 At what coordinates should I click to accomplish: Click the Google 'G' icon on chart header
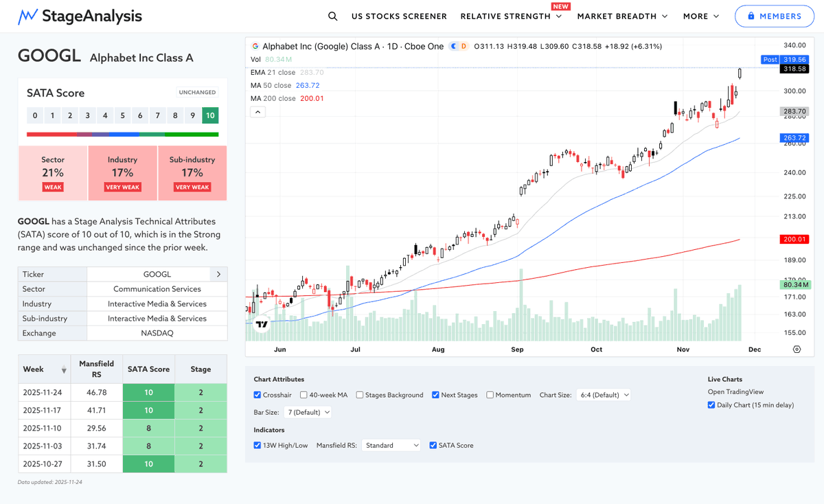point(255,46)
